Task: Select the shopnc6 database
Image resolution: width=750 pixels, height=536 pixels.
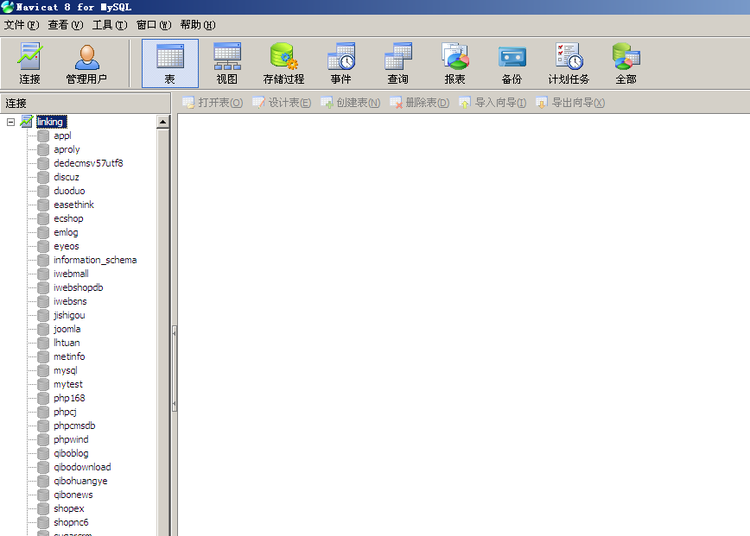Action: (71, 523)
